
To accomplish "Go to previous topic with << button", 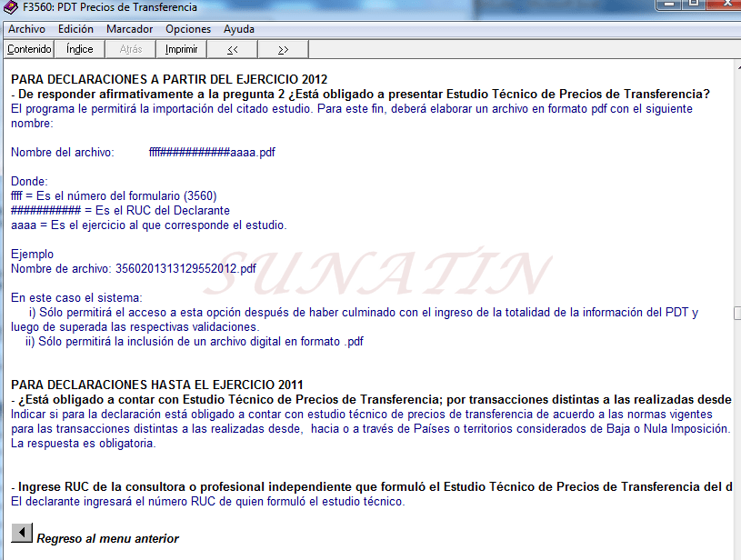I will 233,49.
